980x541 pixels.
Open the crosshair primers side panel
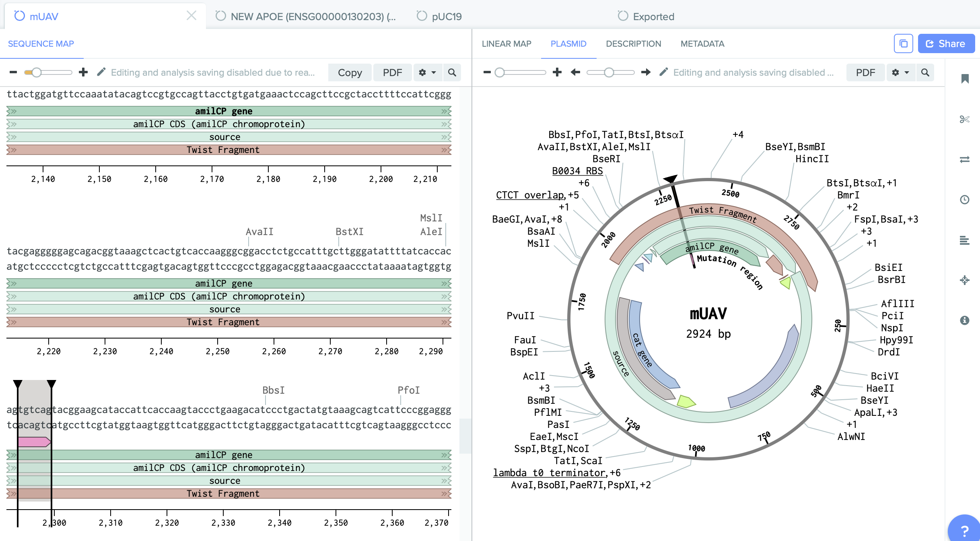point(965,280)
